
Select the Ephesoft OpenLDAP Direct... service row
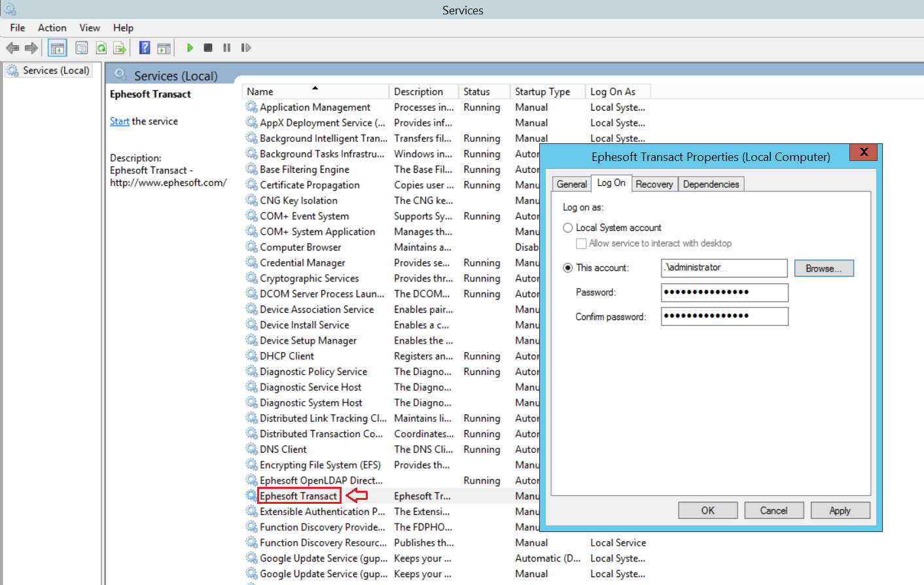[321, 480]
